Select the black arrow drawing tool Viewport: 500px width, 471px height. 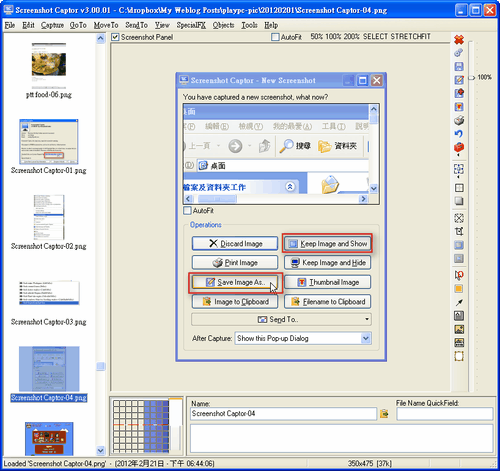(459, 302)
